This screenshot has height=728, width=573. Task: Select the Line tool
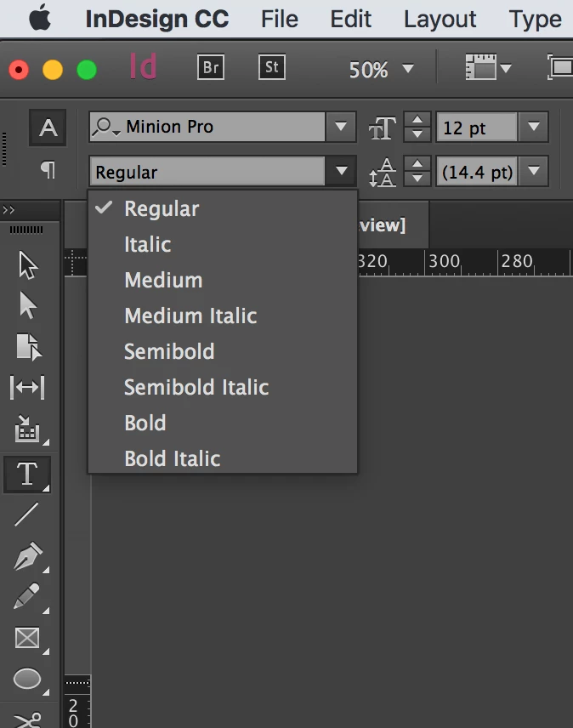pos(26,515)
